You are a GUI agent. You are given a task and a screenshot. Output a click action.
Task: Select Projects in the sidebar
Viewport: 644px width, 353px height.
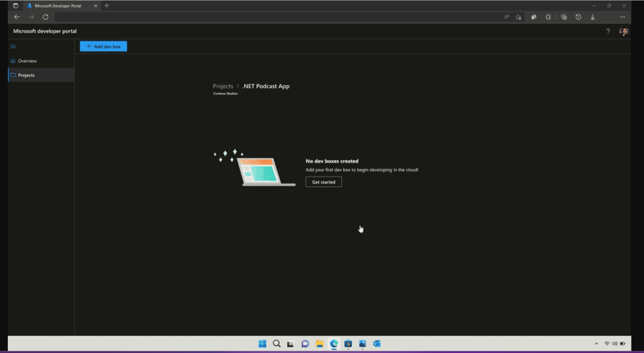[x=41, y=75]
